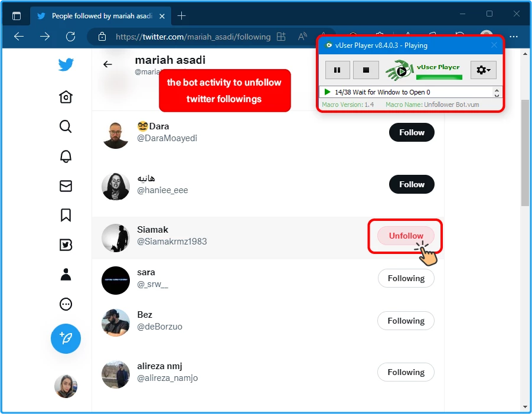Maximize the browser window
The image size is (532, 414).
[489, 14]
